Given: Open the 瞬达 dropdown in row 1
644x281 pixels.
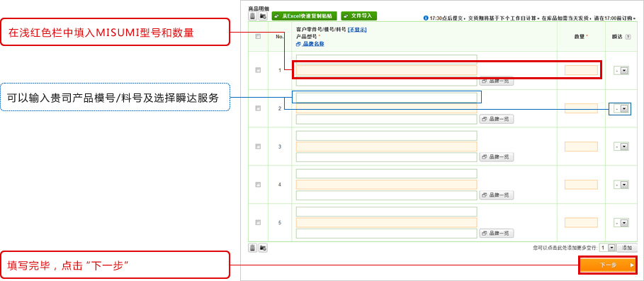Looking at the screenshot, I should 621,71.
